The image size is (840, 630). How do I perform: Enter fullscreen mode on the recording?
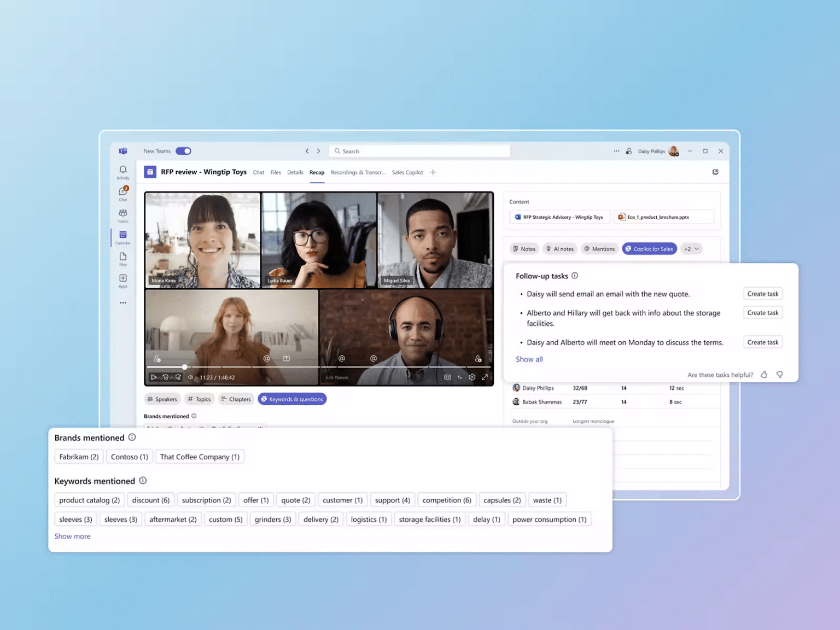485,377
